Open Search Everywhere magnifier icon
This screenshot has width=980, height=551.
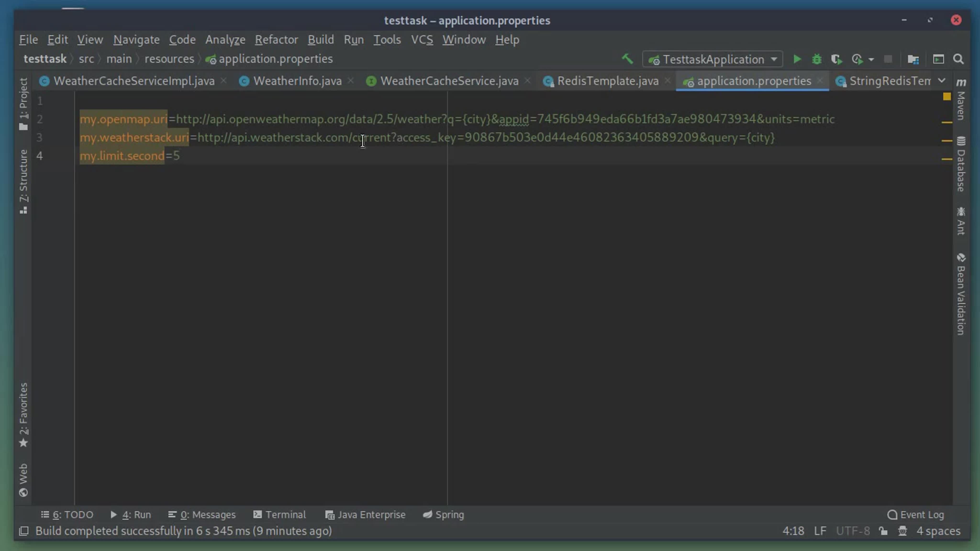[958, 59]
